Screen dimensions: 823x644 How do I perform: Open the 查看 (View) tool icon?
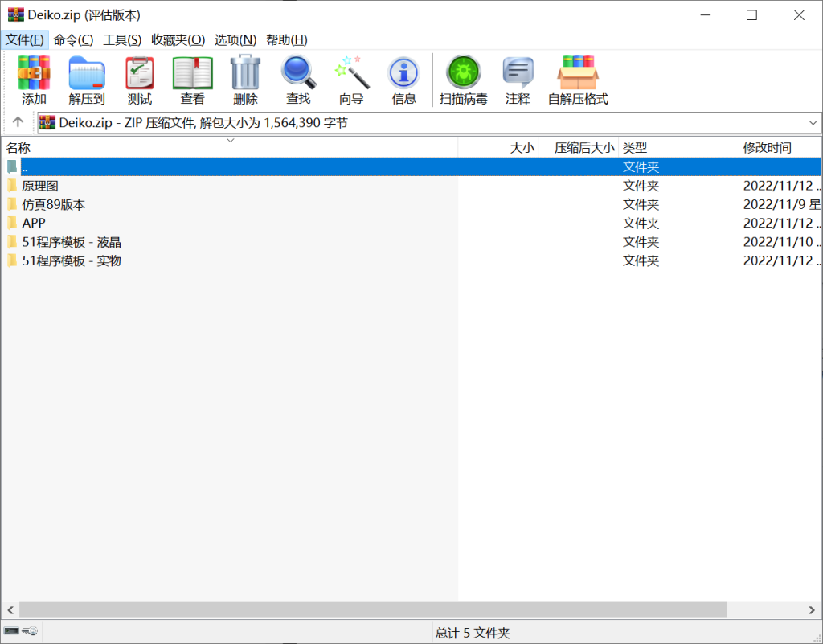[x=192, y=76]
